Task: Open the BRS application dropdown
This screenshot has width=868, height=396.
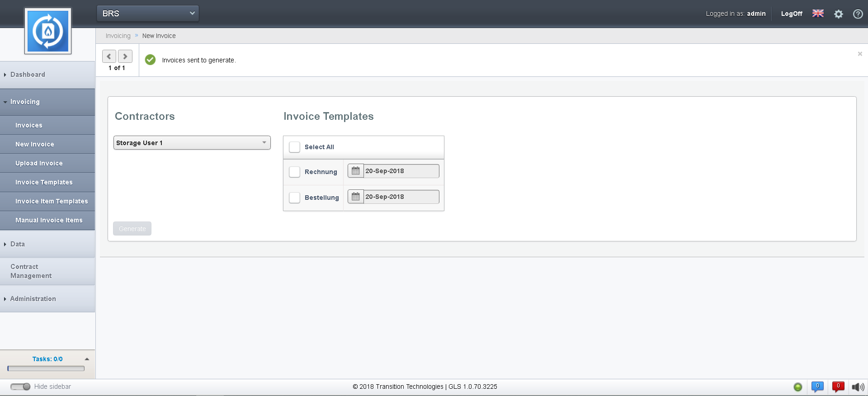Action: [148, 14]
